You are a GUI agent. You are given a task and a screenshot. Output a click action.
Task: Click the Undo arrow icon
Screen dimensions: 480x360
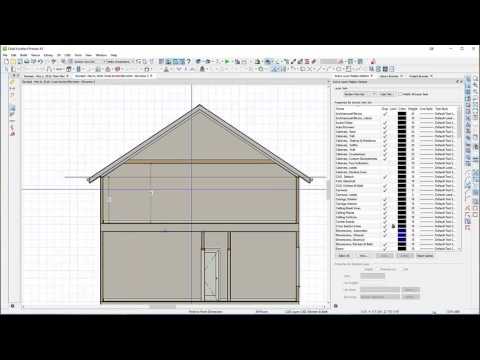[x=40, y=61]
